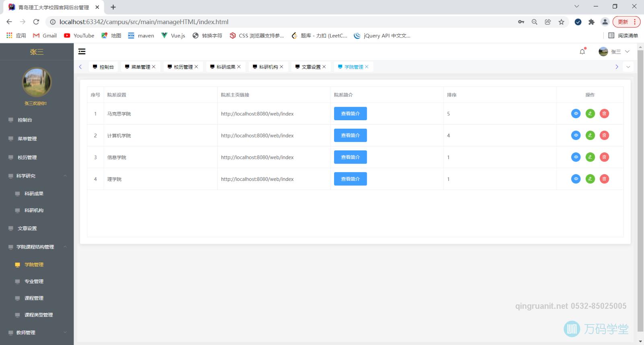Edit the 马克思学院 row with green pencil
This screenshot has width=644, height=345.
pos(590,114)
